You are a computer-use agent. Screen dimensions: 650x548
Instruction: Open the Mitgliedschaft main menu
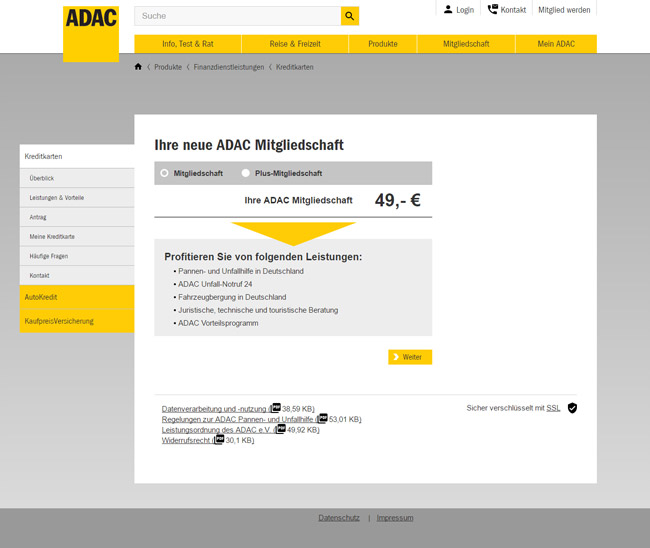pyautogui.click(x=466, y=44)
